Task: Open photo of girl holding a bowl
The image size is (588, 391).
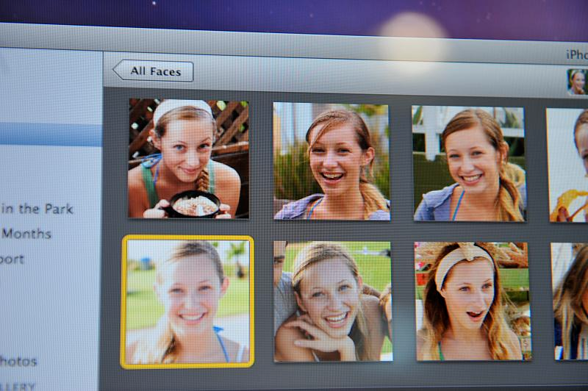Action: click(x=188, y=158)
